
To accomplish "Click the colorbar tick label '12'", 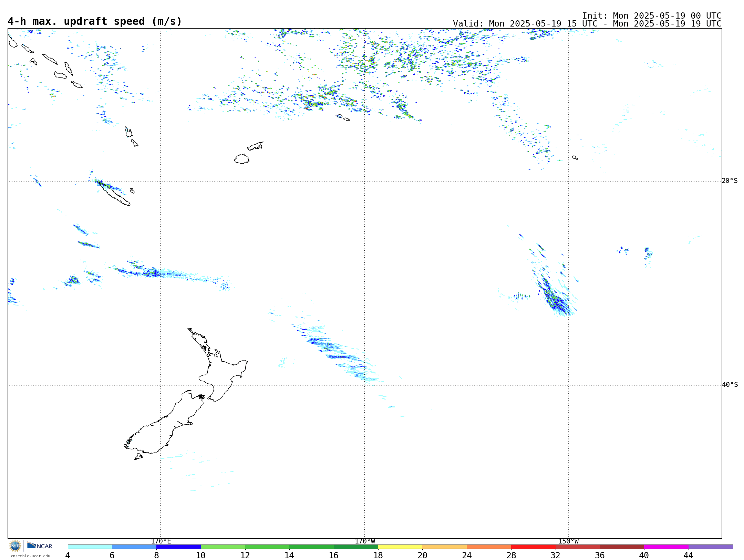I will tap(245, 555).
